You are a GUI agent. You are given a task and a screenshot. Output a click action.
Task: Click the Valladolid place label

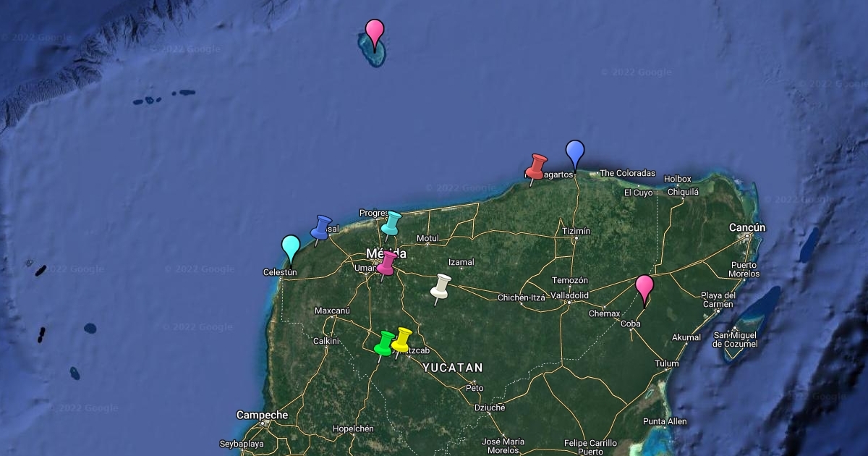pos(570,295)
